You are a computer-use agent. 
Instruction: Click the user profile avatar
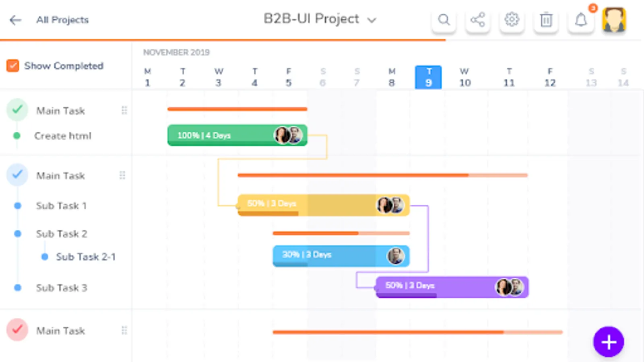pos(614,20)
